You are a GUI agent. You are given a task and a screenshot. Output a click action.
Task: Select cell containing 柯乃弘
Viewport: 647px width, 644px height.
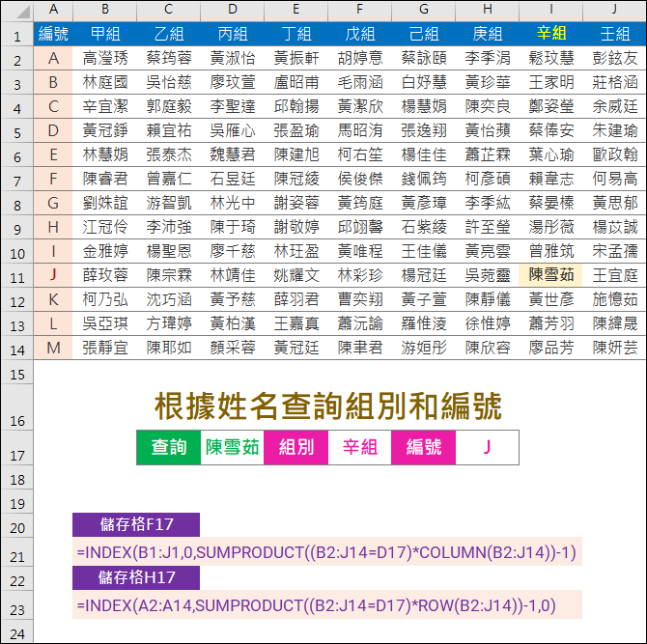click(x=105, y=299)
